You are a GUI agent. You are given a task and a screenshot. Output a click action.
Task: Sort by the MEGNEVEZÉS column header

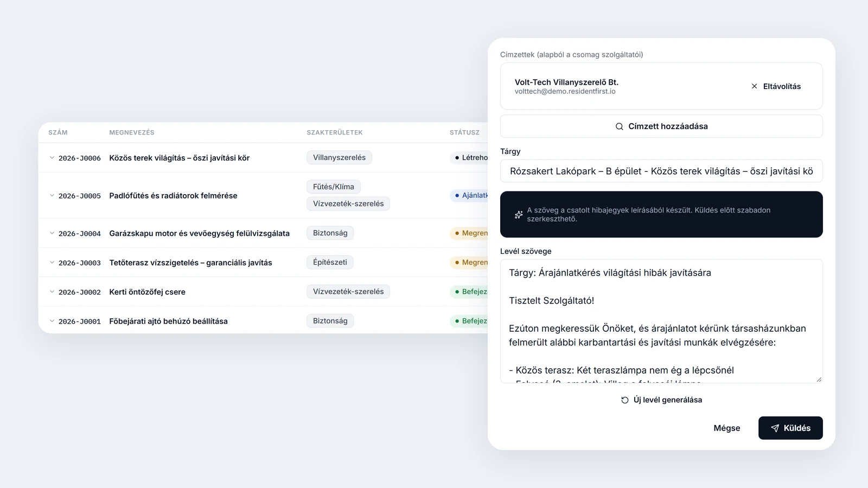point(132,132)
